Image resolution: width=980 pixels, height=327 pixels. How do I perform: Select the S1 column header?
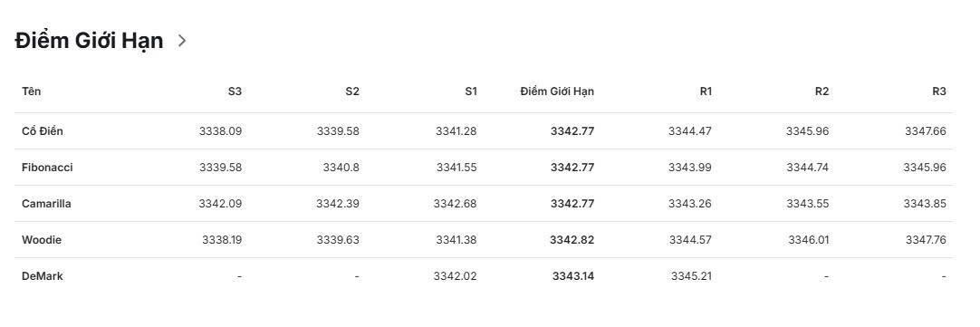tap(471, 91)
